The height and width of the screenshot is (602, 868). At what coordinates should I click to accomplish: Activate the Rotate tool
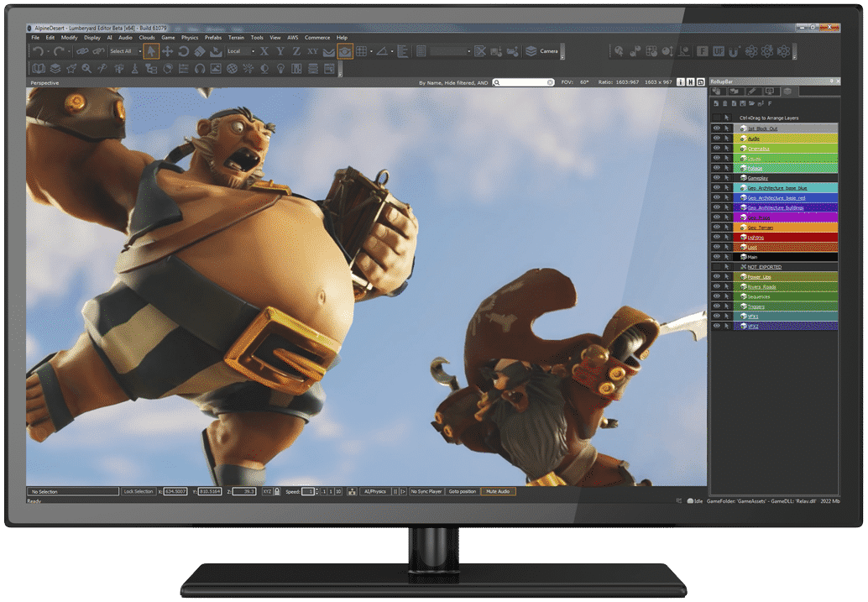tap(183, 51)
